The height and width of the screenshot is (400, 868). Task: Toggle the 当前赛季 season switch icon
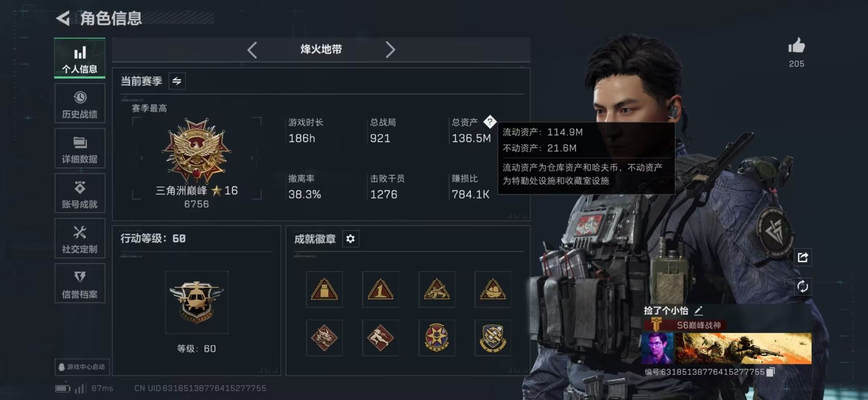[x=177, y=81]
